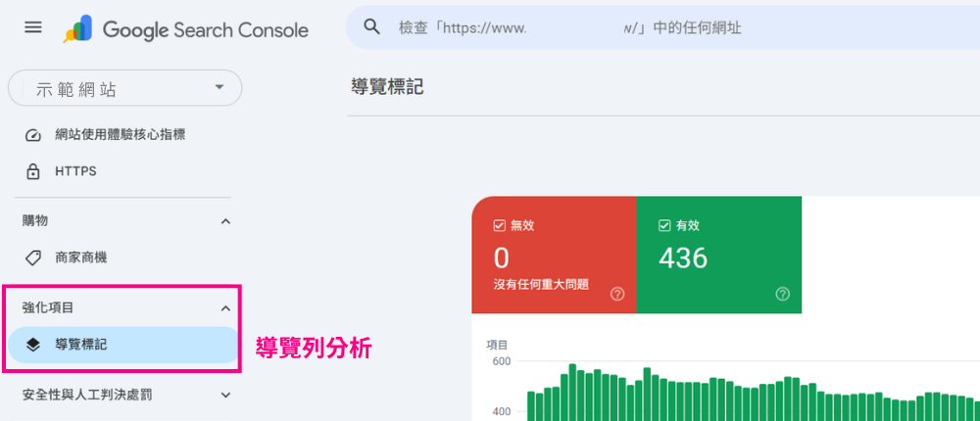Toggle the 無效 checkbox
Screen dimensions: 980x421
pyautogui.click(x=499, y=225)
